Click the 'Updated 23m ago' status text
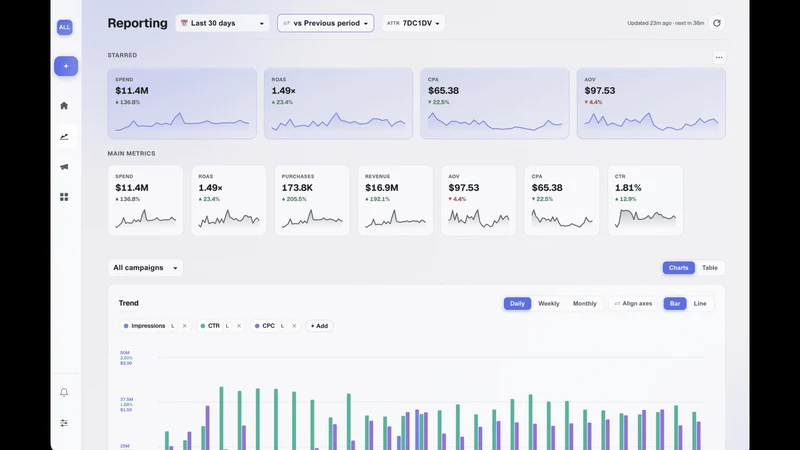Screen dimensions: 800x450 pos(665,23)
